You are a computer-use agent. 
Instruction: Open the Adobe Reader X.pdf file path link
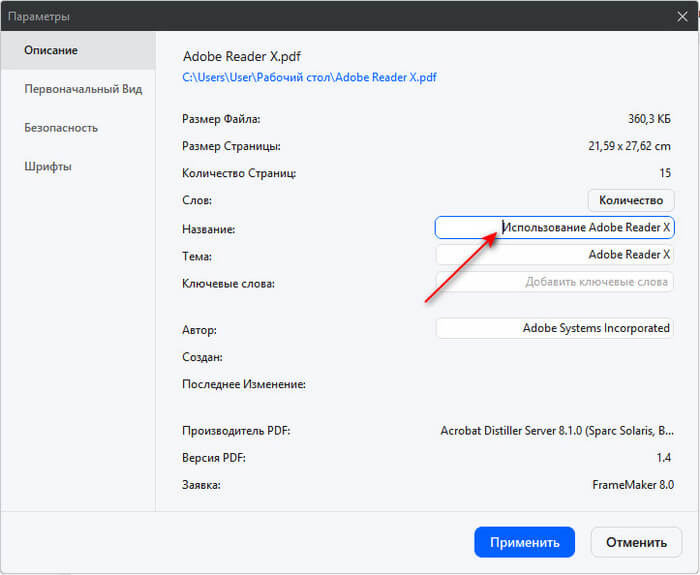click(x=309, y=77)
